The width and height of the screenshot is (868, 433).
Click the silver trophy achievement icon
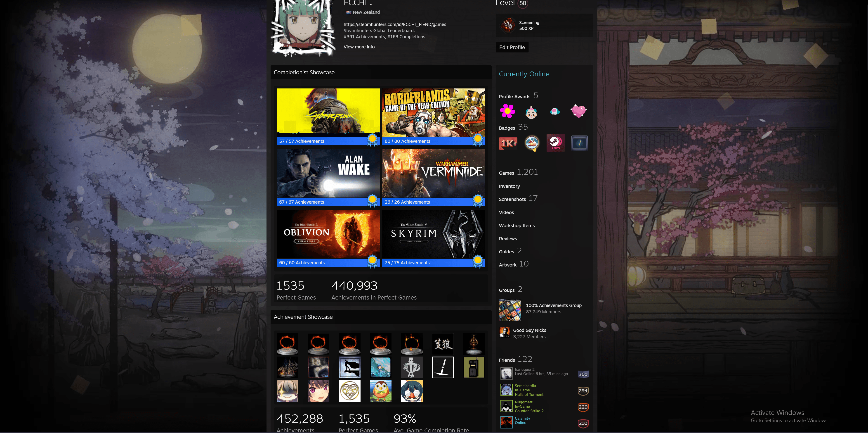411,367
